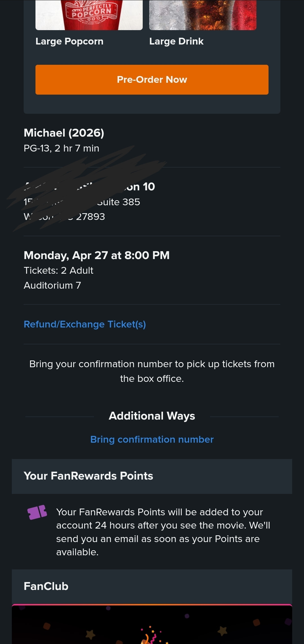Tap the ZIP code 27893 line
Viewport: 304px width, 644px height.
click(x=90, y=217)
